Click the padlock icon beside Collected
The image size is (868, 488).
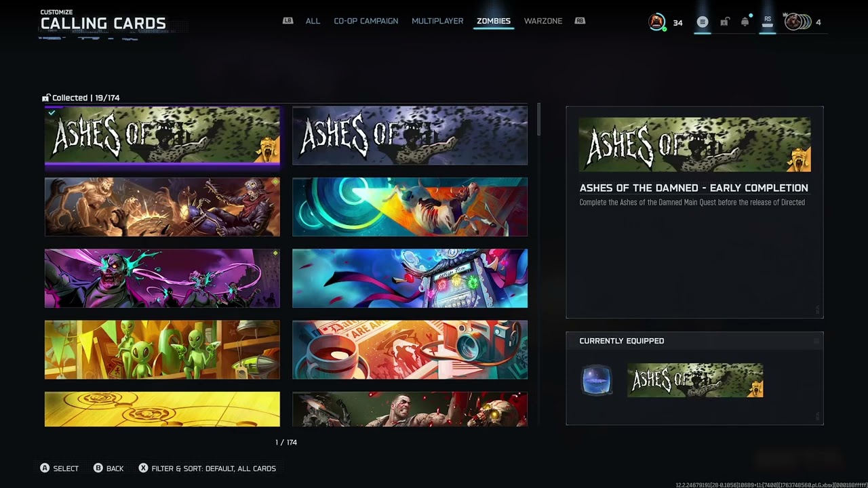(46, 98)
